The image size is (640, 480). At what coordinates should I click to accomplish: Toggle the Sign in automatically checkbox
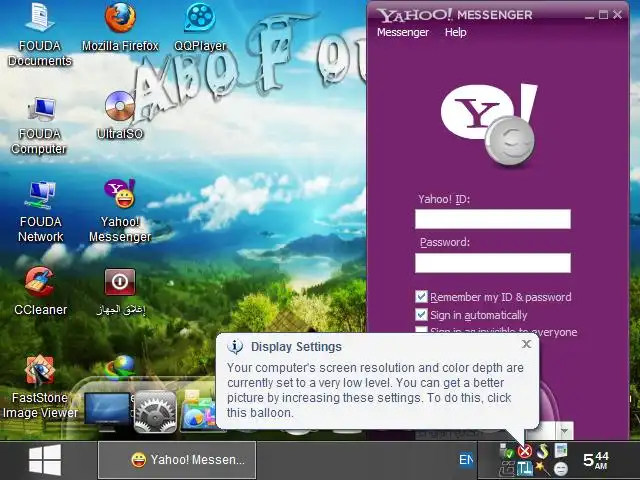point(421,315)
